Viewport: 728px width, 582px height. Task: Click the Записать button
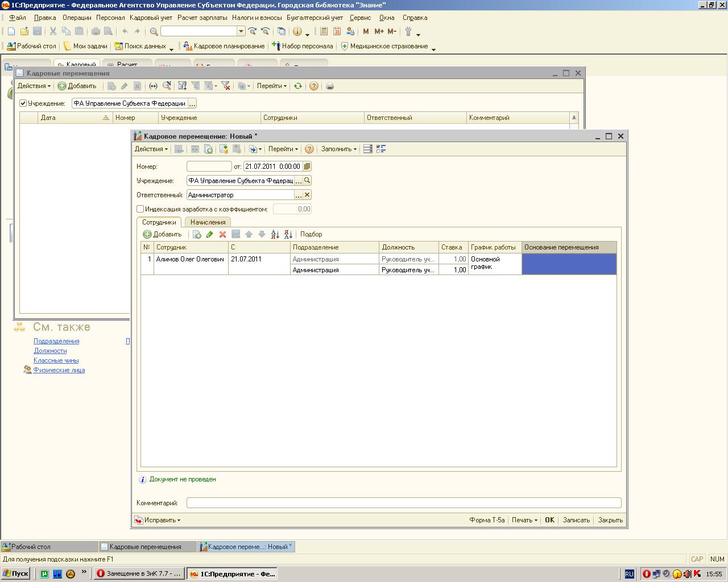click(576, 520)
